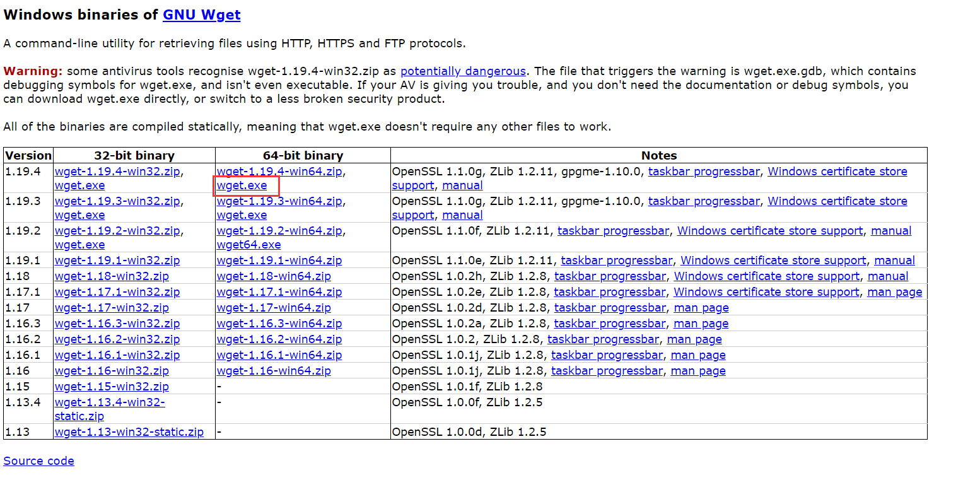Open the Source code link
This screenshot has width=980, height=480.
point(38,461)
